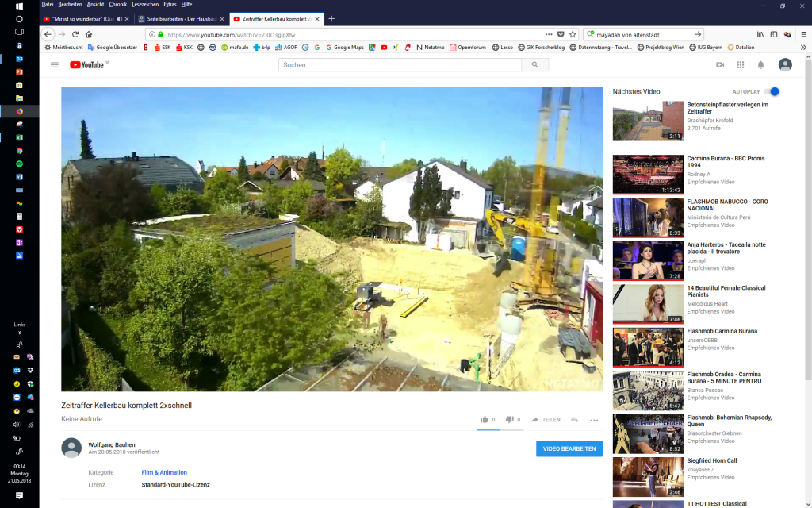Open the address bar page actions dots

click(x=549, y=34)
